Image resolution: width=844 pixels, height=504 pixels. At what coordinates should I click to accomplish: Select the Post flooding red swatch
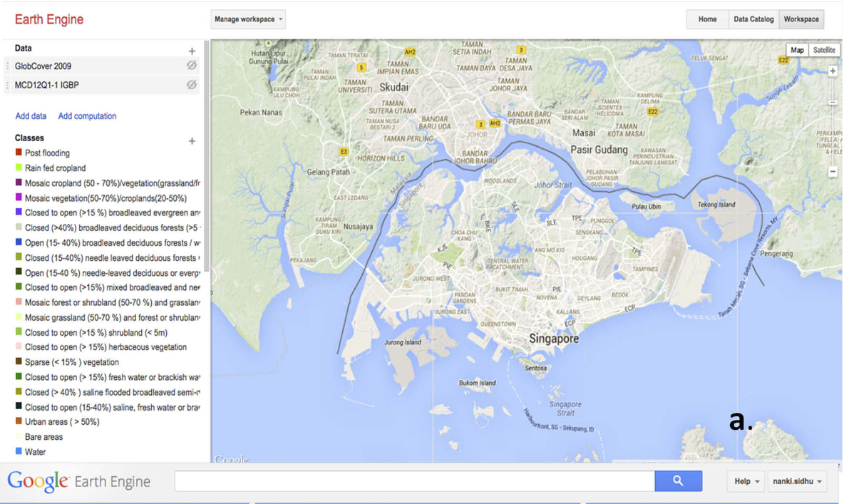pos(19,153)
